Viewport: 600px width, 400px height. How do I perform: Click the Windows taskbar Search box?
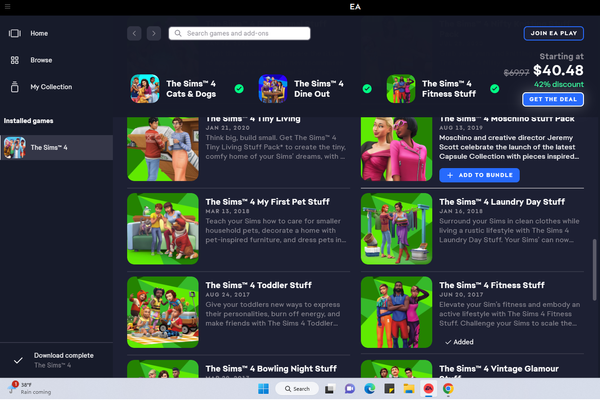(297, 389)
